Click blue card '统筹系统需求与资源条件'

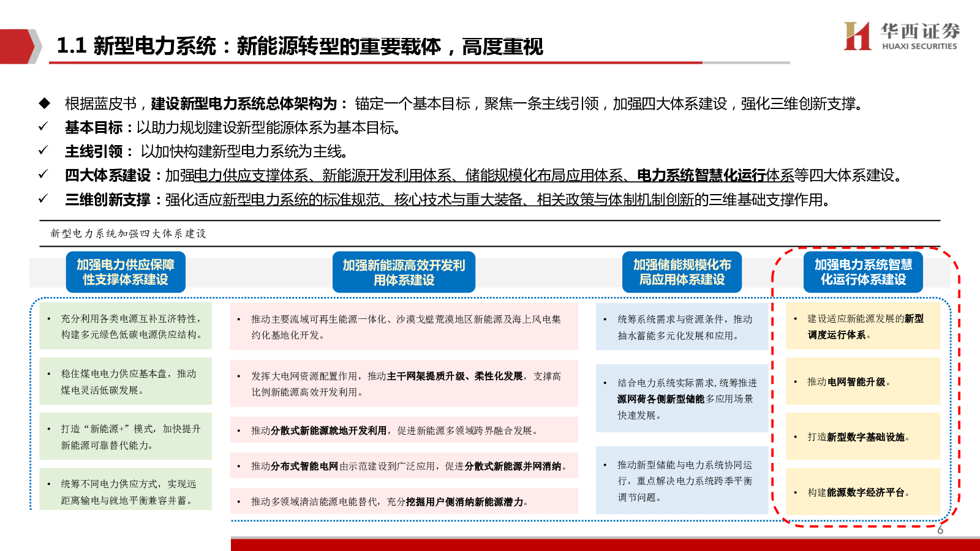pyautogui.click(x=682, y=326)
